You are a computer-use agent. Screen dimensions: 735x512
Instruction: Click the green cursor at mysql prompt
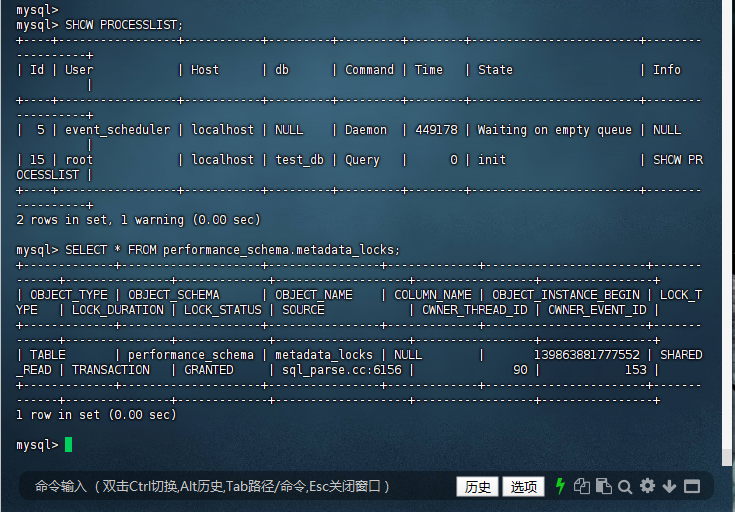point(68,444)
